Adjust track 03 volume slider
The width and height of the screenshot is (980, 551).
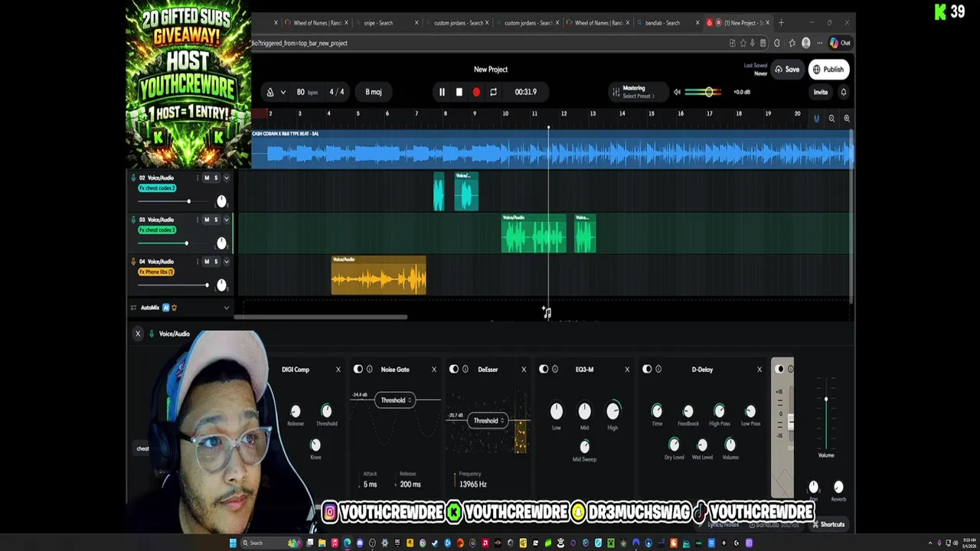click(186, 243)
